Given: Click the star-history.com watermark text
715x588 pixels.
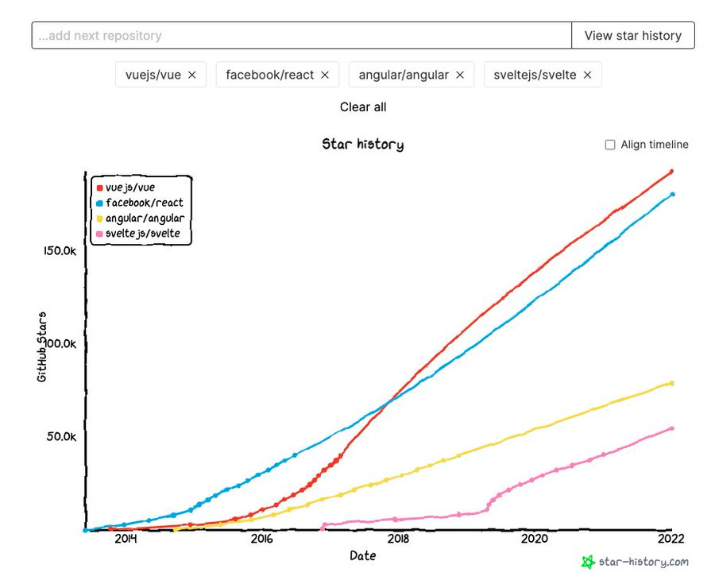Looking at the screenshot, I should 643,563.
